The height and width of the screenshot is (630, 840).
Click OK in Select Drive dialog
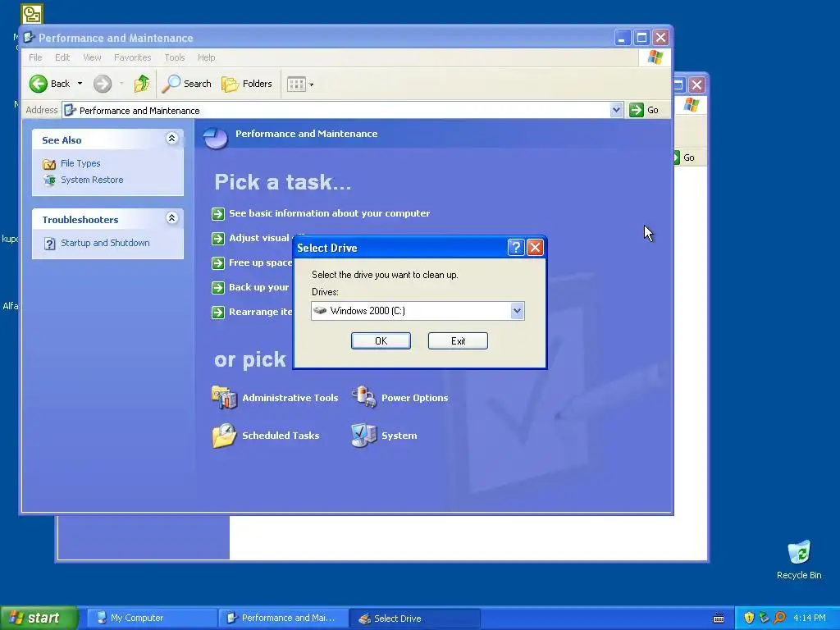click(381, 340)
